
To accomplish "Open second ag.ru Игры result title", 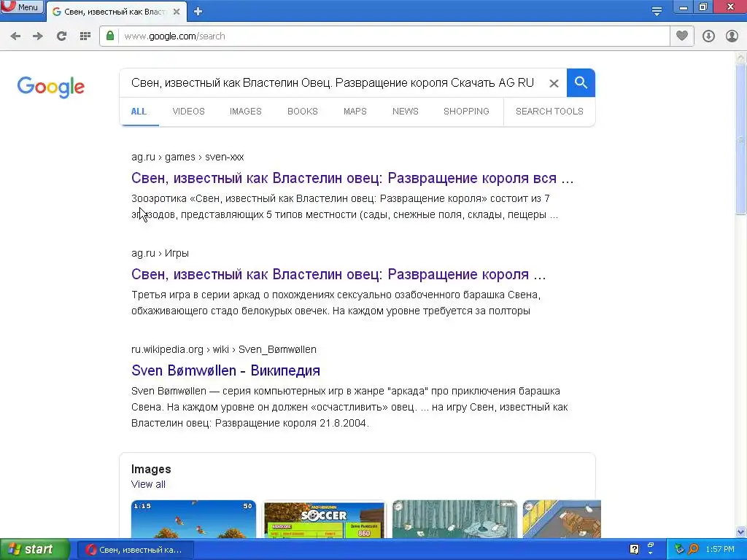I will (338, 274).
